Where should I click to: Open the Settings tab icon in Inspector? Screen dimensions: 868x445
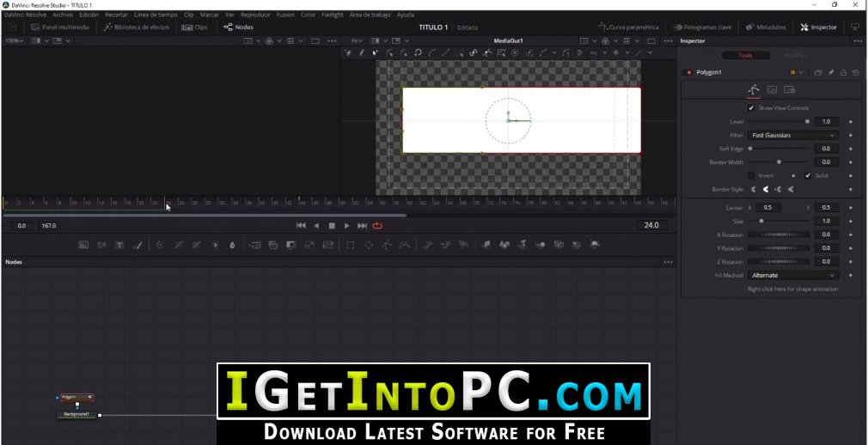790,89
